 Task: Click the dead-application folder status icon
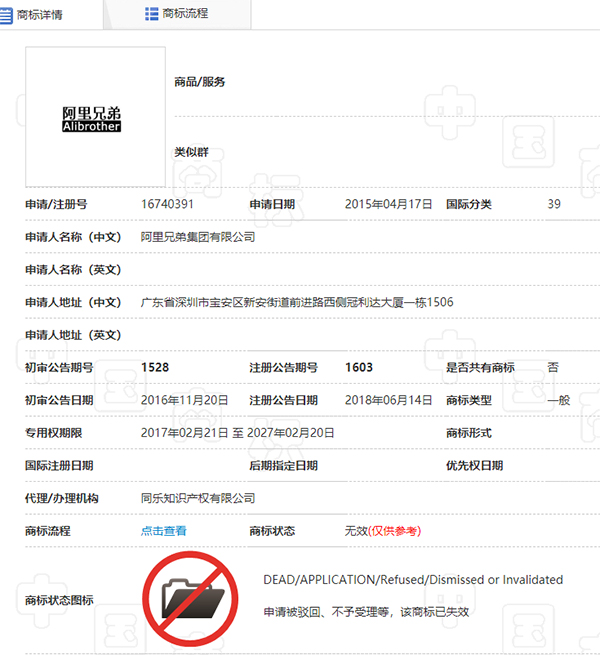[x=190, y=598]
